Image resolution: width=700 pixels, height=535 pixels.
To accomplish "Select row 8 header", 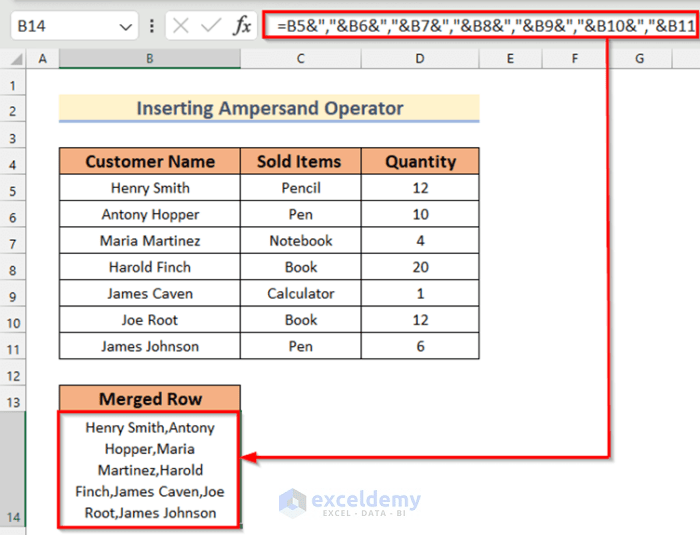I will pyautogui.click(x=12, y=267).
